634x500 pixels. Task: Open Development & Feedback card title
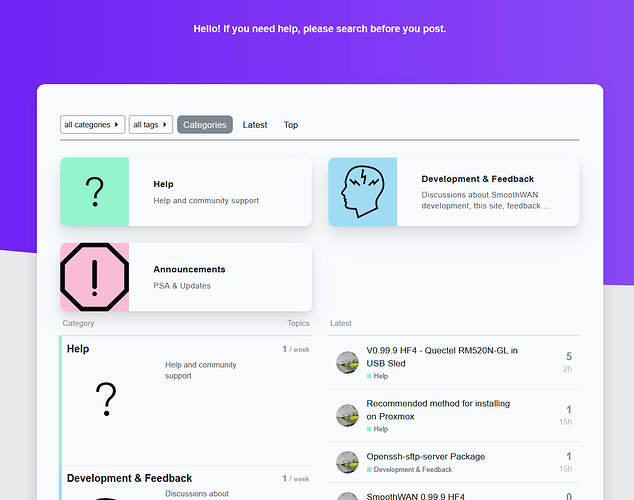[x=478, y=179]
